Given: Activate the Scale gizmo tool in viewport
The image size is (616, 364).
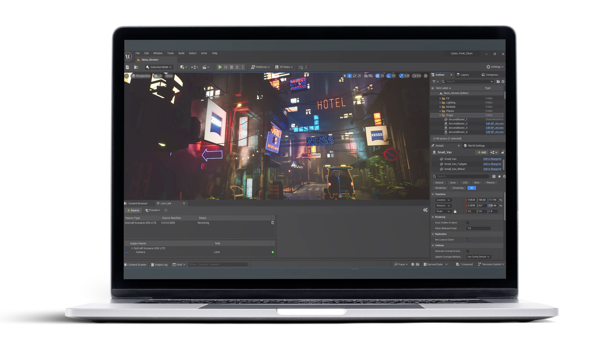Looking at the screenshot, I should pyautogui.click(x=359, y=76).
